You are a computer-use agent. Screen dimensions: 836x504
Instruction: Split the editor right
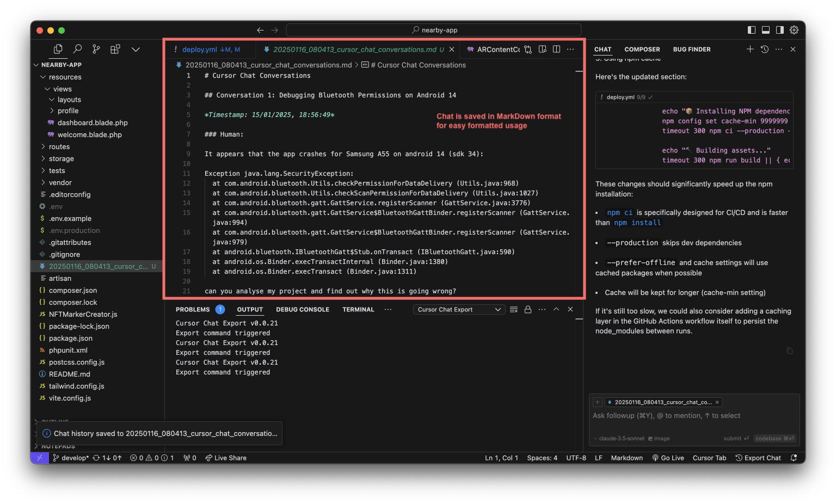556,50
